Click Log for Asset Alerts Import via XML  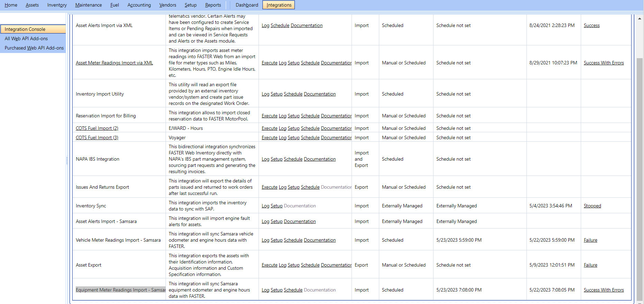pos(265,25)
